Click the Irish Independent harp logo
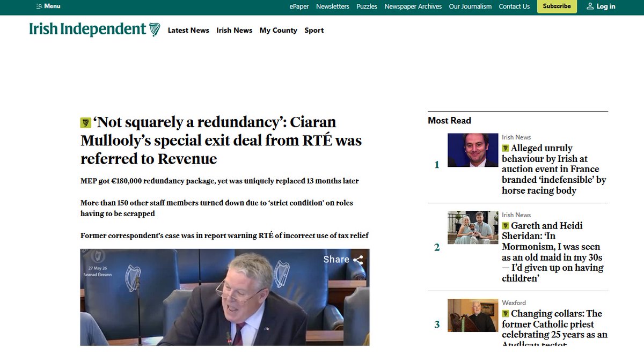644x354 pixels. [x=155, y=29]
